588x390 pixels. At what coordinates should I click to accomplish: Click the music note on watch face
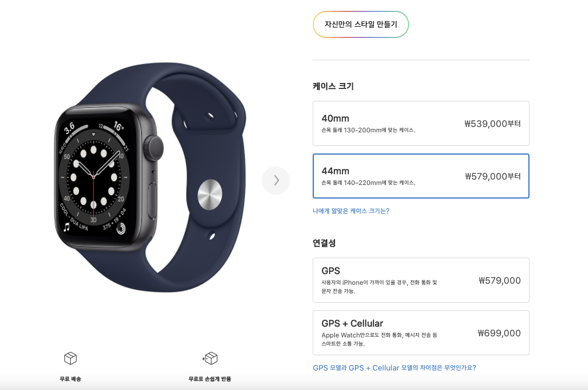click(x=67, y=227)
